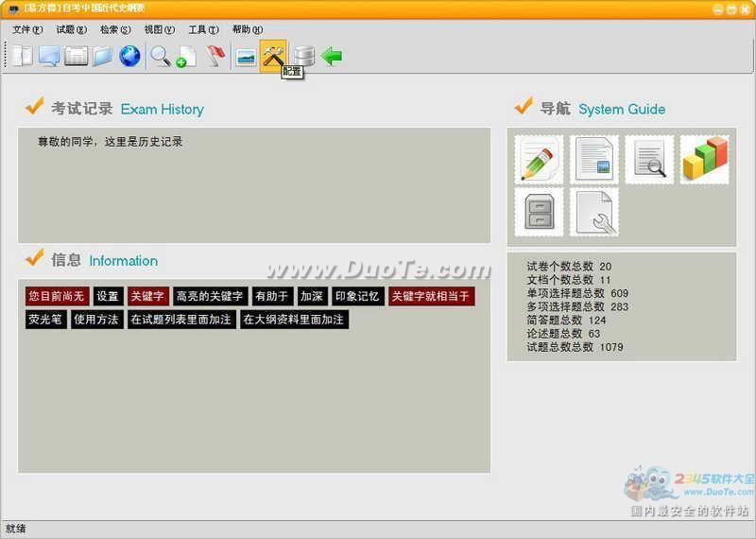The height and width of the screenshot is (539, 756).
Task: Click the picture image toolbar icon
Action: coord(246,56)
